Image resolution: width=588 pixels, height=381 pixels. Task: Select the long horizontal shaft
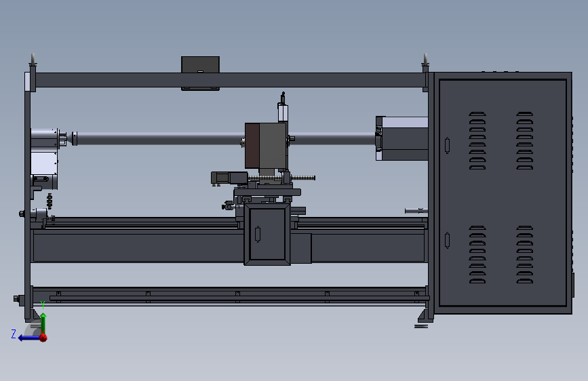225,138
